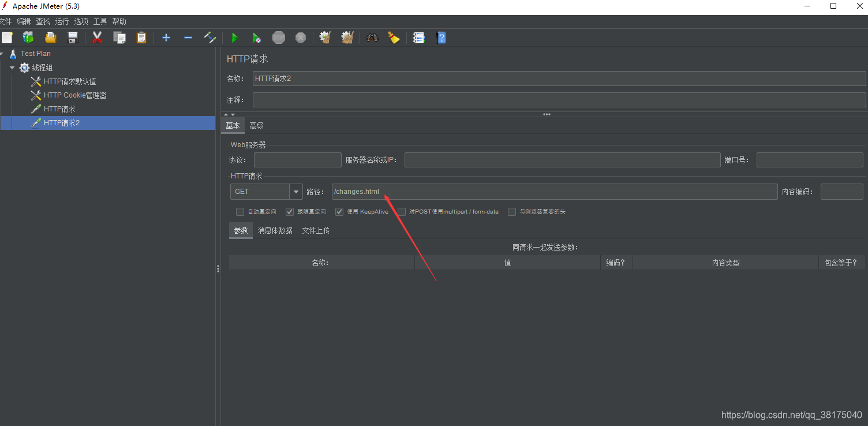This screenshot has height=426, width=868.
Task: Open the Function Helper list icon
Action: click(x=419, y=38)
